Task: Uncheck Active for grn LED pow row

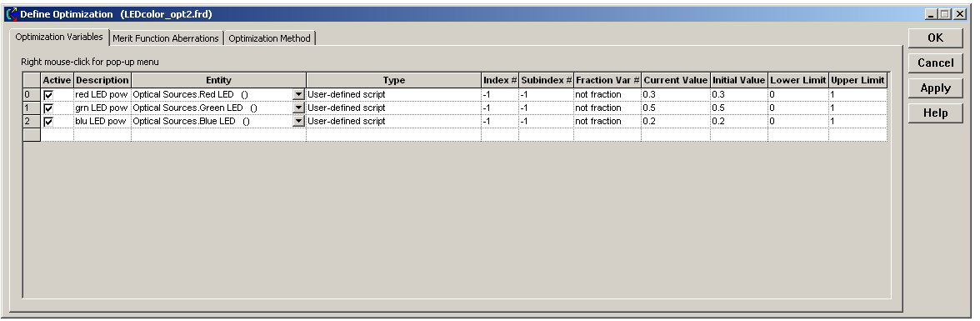Action: [48, 108]
